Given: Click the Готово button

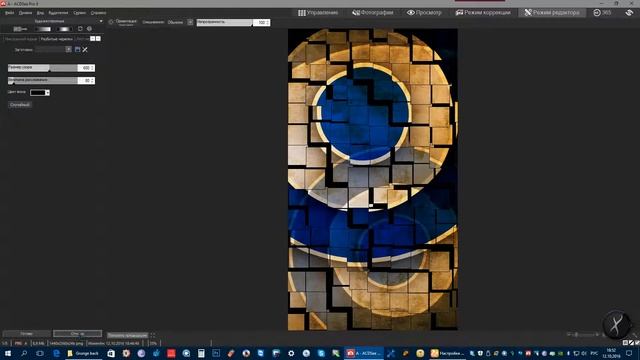Looking at the screenshot, I should (x=27, y=334).
